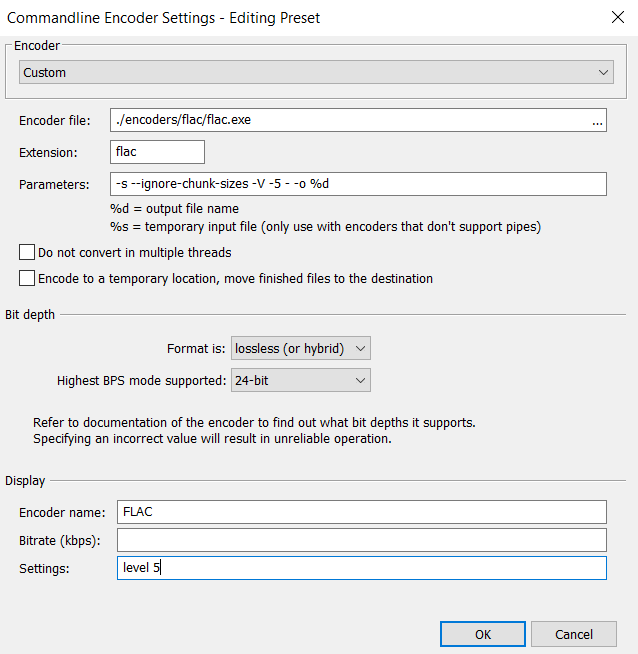Click the Settings field containing level 5
The image size is (638, 654).
pos(362,568)
